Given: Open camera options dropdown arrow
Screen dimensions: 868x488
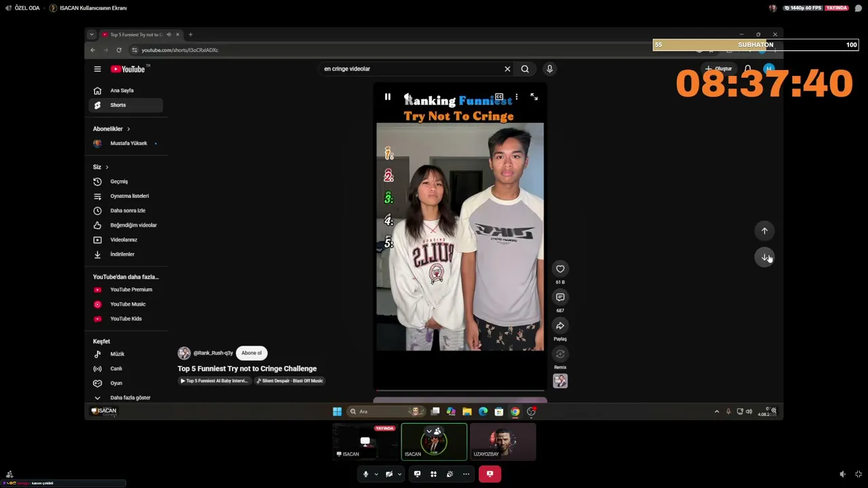Looking at the screenshot, I should pos(399,474).
